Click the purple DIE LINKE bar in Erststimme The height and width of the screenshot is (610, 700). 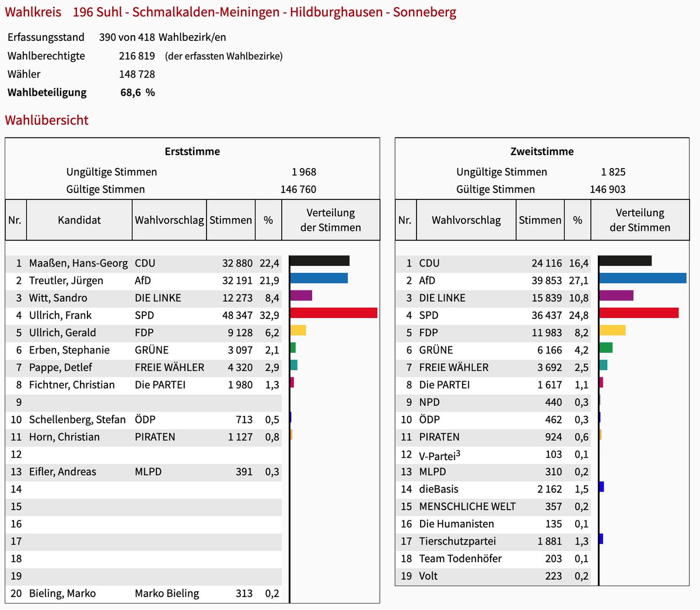click(301, 295)
